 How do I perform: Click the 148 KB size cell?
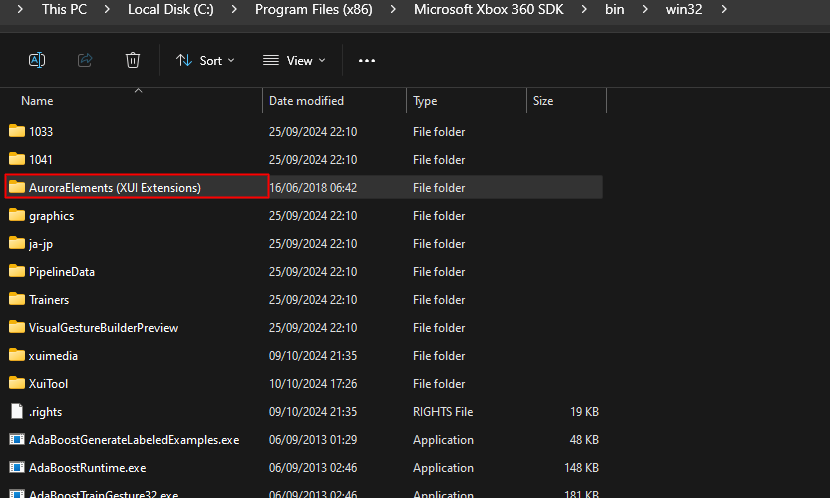[x=582, y=468]
